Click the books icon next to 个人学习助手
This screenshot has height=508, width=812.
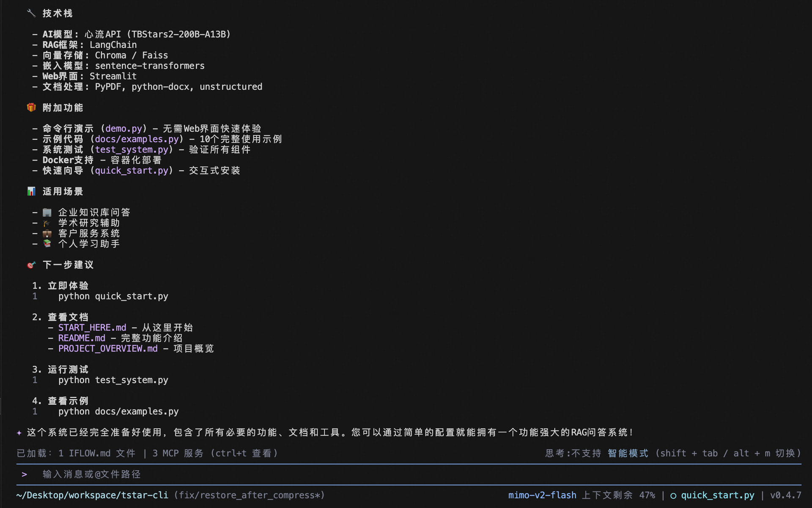click(x=47, y=243)
